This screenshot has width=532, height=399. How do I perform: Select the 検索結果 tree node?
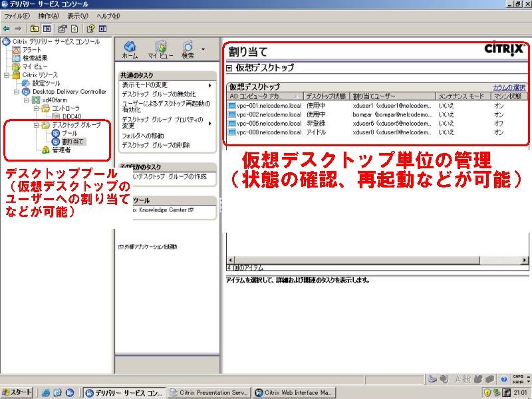click(x=35, y=59)
